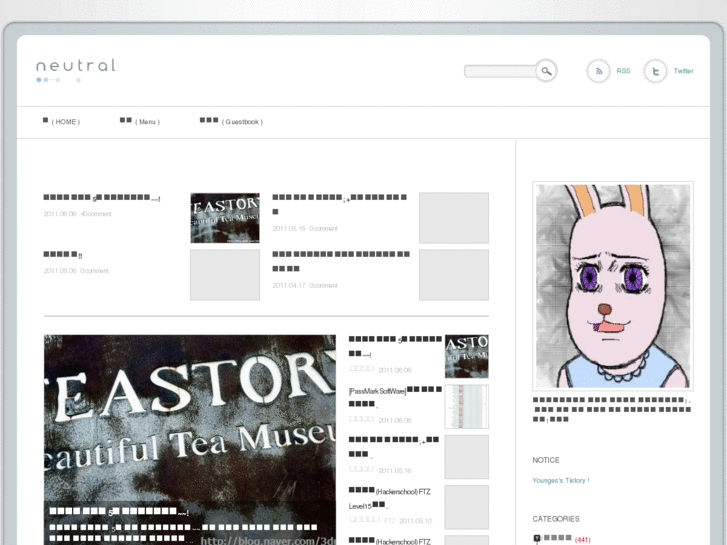727x545 pixels.
Task: Click the CATEGORIES heading
Action: coord(556,519)
